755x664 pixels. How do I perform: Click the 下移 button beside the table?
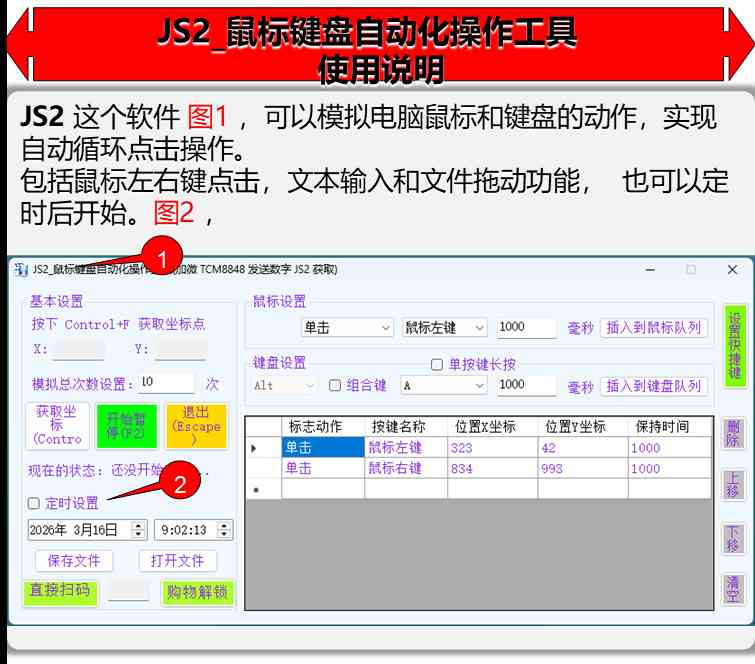pos(733,539)
